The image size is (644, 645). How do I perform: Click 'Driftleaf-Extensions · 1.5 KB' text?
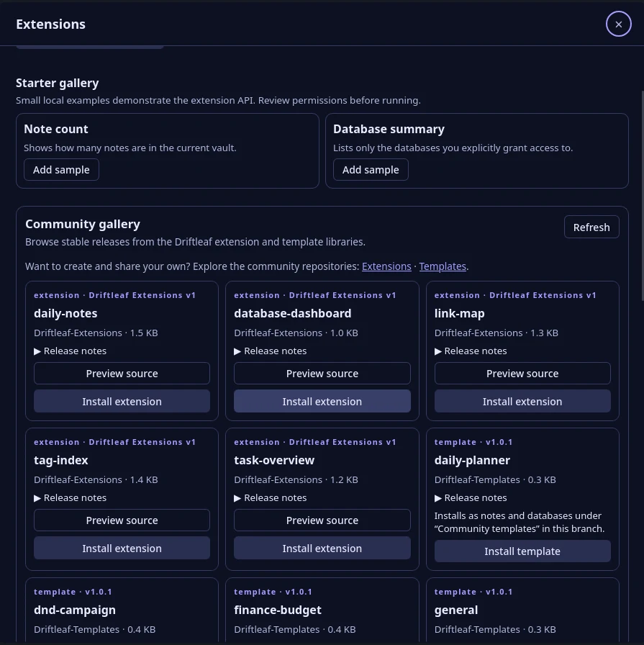[96, 333]
